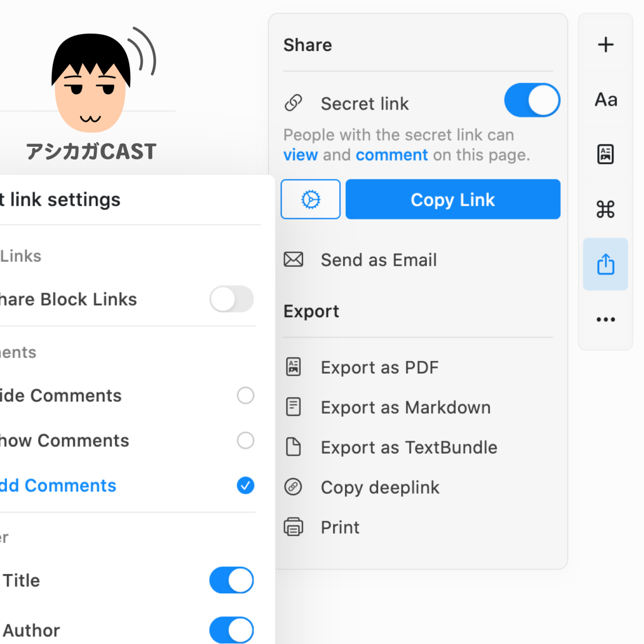Viewport: 644px width, 644px height.
Task: Click the Add Comments checked option
Action: point(245,485)
